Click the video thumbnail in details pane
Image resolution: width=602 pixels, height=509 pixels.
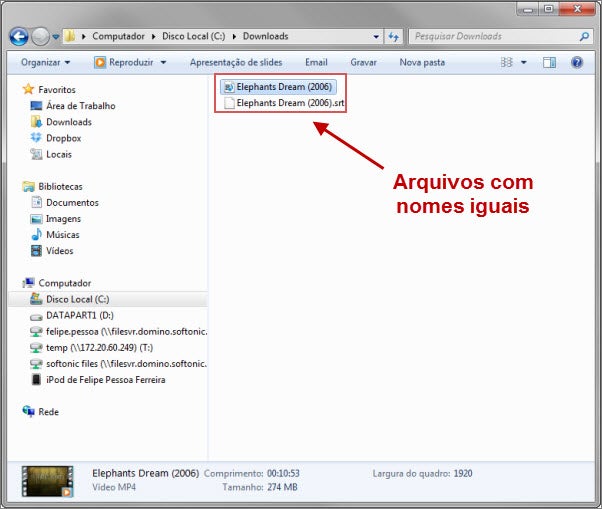(x=48, y=481)
